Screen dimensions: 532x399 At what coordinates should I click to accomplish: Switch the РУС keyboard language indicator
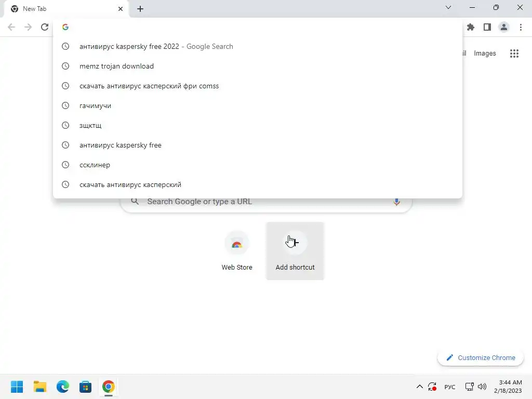tap(450, 387)
